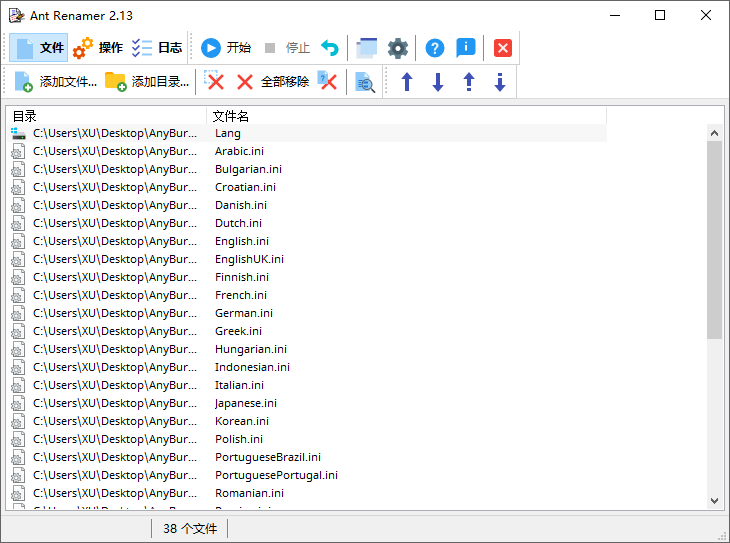Select the Hungarian.ini file
The image size is (730, 543).
pos(308,349)
